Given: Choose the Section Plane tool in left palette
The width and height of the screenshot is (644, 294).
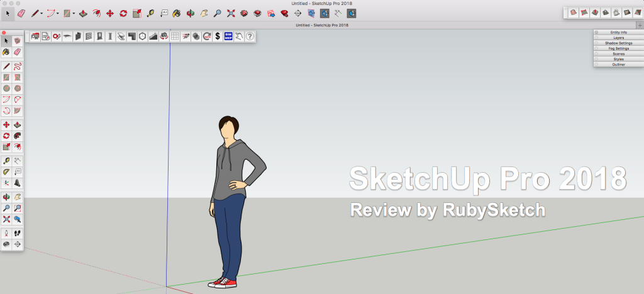Looking at the screenshot, I should click(17, 244).
